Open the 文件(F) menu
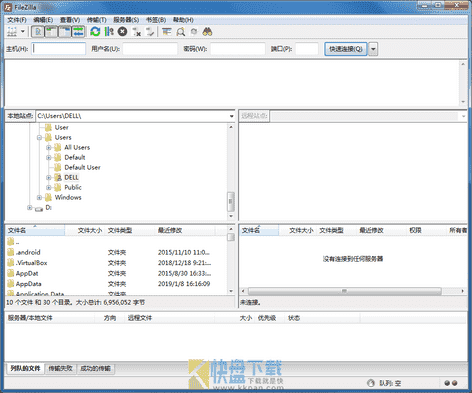The width and height of the screenshot is (472, 393). pyautogui.click(x=17, y=20)
